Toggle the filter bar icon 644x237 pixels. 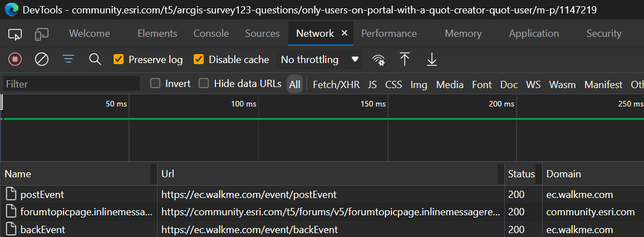pyautogui.click(x=68, y=59)
